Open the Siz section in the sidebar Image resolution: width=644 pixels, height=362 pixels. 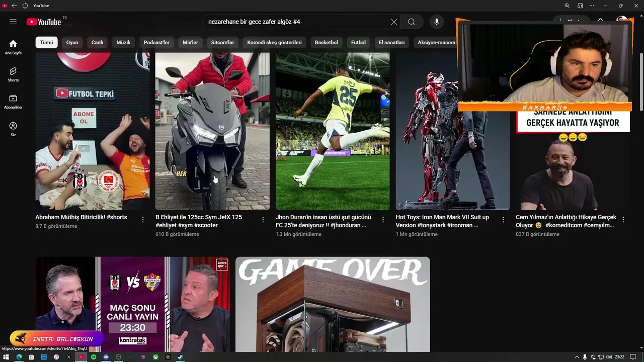point(13,129)
